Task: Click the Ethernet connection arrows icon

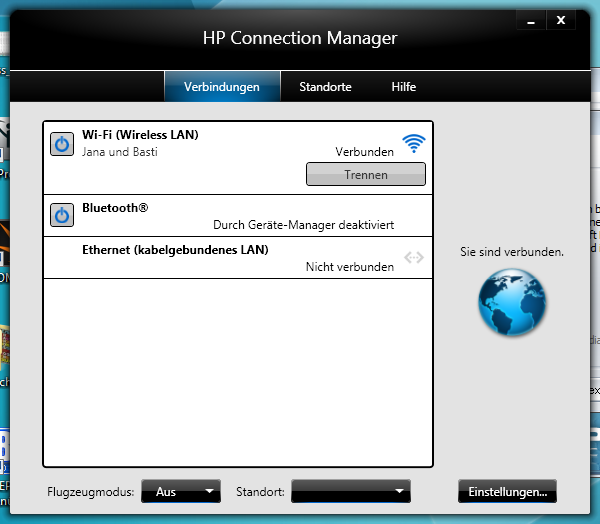Action: click(x=414, y=258)
